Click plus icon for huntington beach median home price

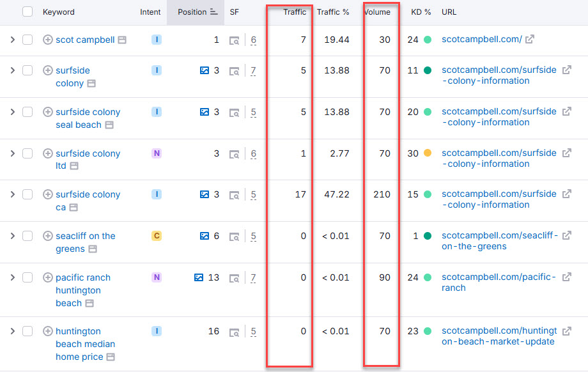point(48,331)
